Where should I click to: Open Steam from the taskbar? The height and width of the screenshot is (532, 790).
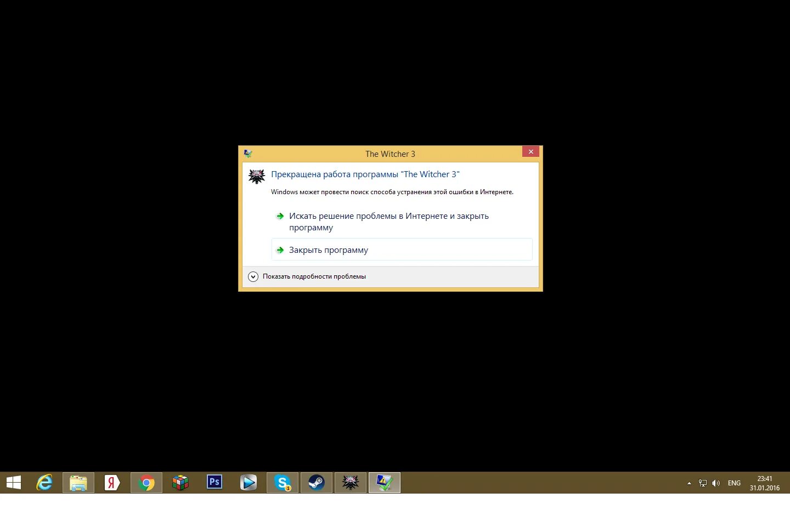click(317, 483)
